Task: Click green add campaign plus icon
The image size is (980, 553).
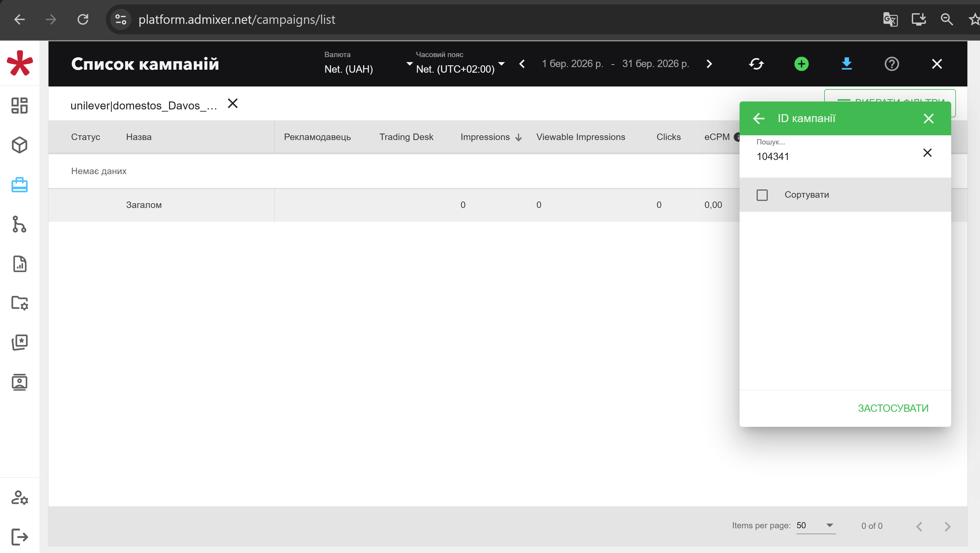Action: point(801,64)
